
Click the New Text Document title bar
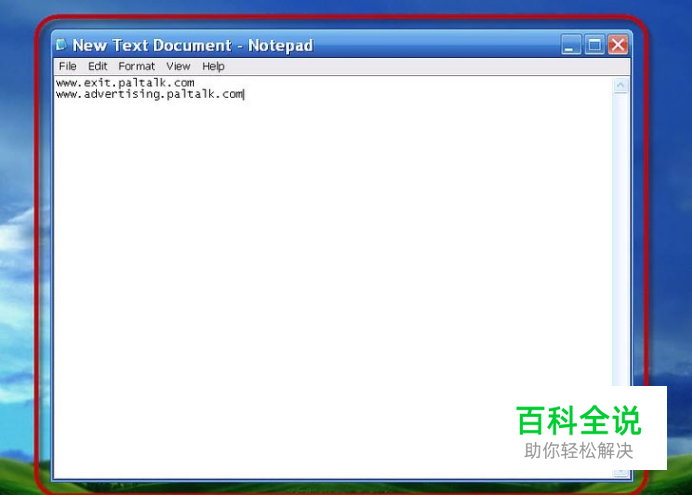pyautogui.click(x=342, y=45)
